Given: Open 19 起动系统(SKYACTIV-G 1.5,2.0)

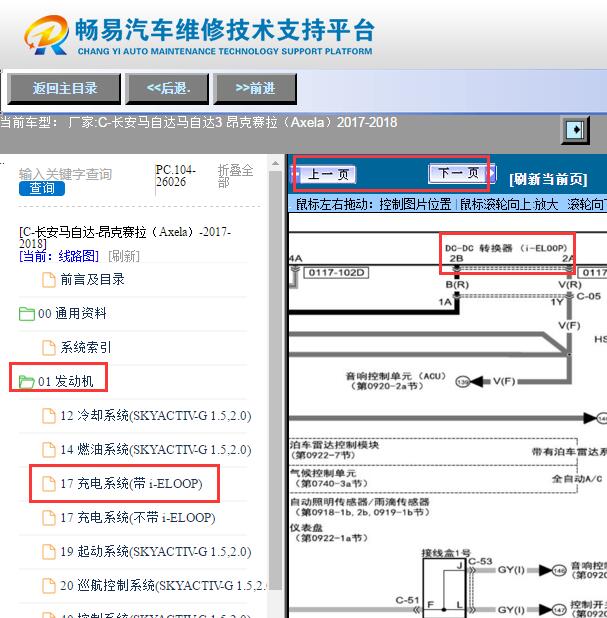Looking at the screenshot, I should [x=156, y=551].
